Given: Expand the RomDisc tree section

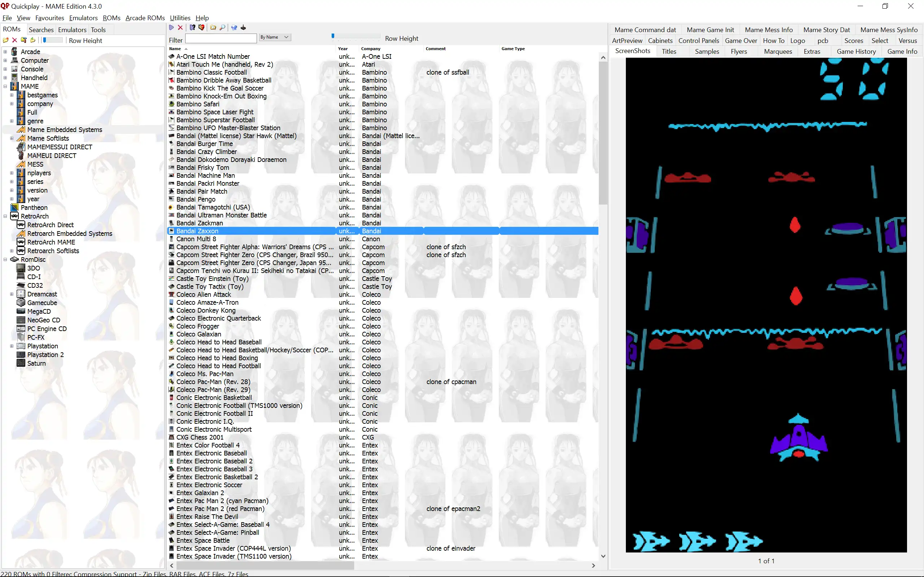Looking at the screenshot, I should click(5, 259).
